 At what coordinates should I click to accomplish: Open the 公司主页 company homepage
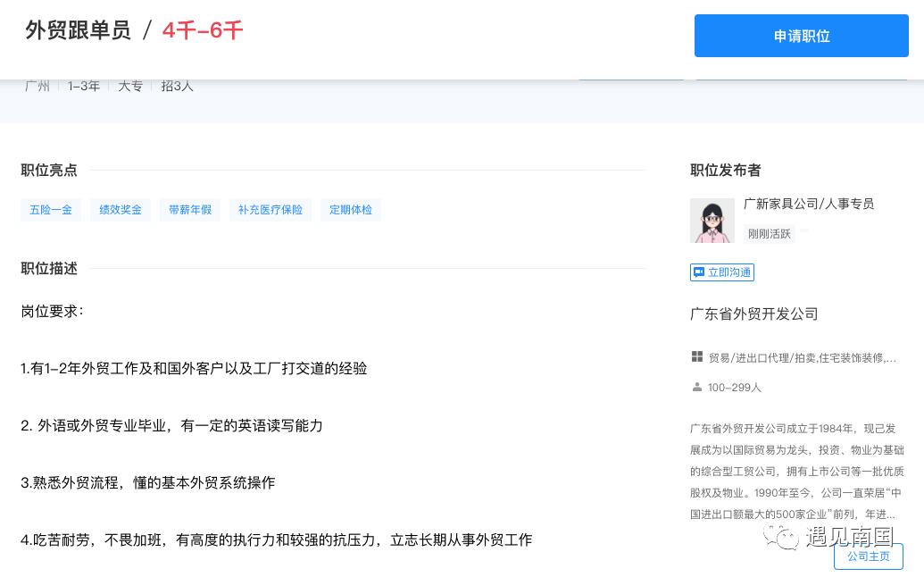pyautogui.click(x=868, y=556)
